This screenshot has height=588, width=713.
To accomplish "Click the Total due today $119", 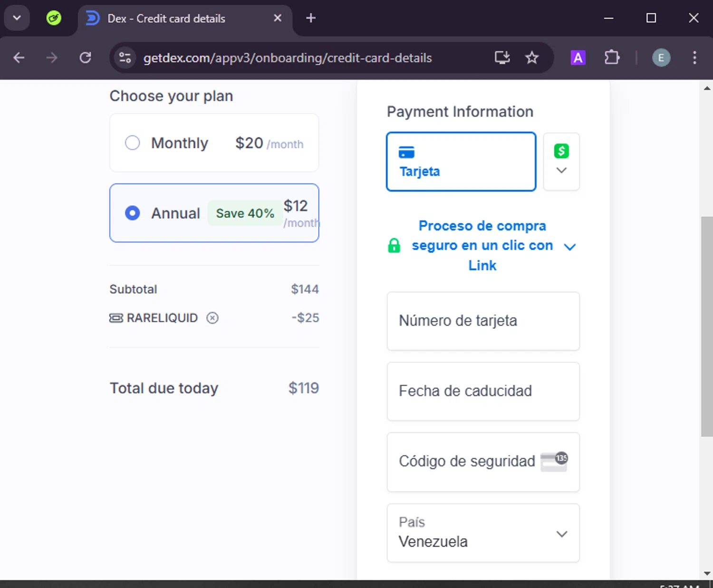I will pos(303,388).
